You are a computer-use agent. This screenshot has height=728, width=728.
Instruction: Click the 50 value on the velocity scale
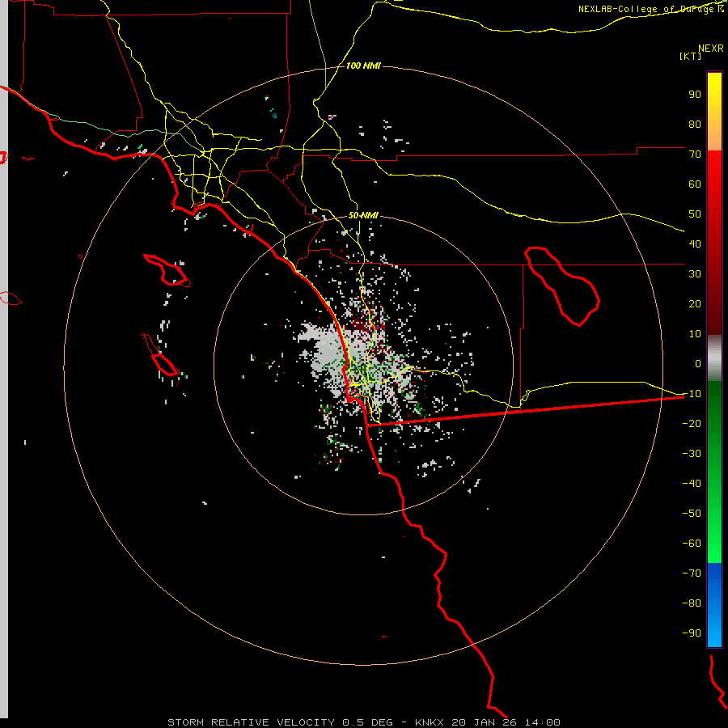tap(695, 214)
